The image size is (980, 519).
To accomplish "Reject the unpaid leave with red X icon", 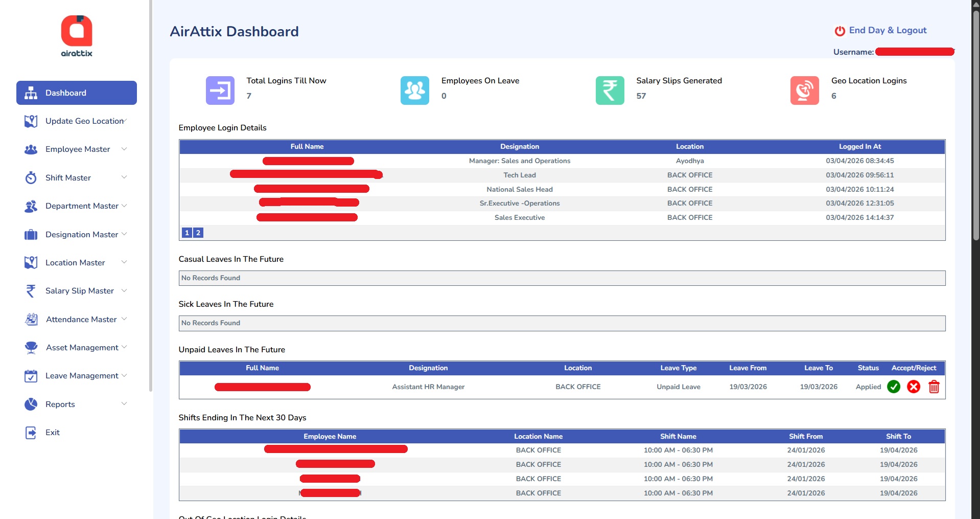I will pyautogui.click(x=914, y=387).
